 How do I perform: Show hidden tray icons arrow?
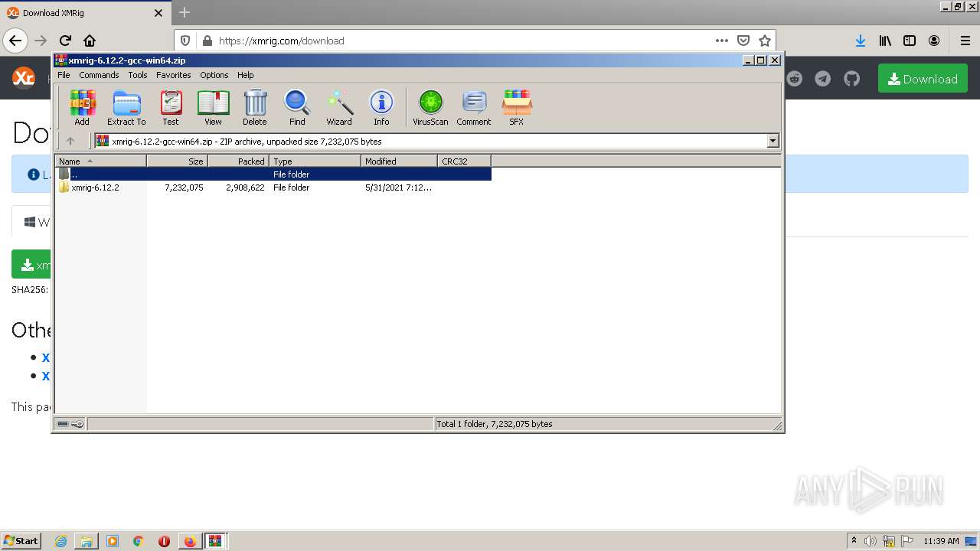[854, 541]
